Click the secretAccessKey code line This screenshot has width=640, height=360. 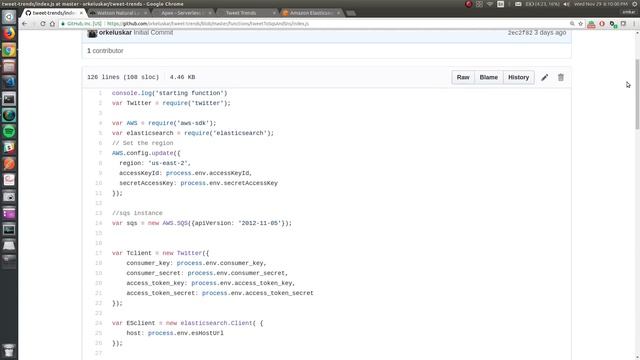(x=198, y=183)
